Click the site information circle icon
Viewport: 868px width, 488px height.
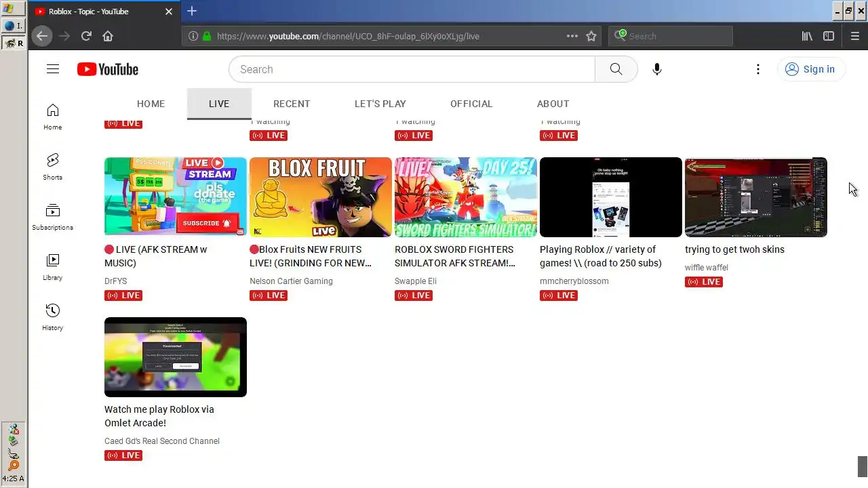coord(193,36)
